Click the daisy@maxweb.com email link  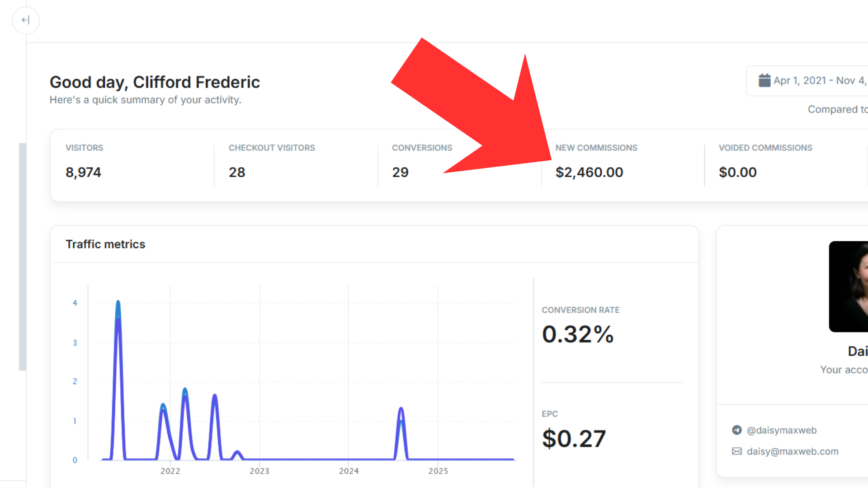[793, 451]
